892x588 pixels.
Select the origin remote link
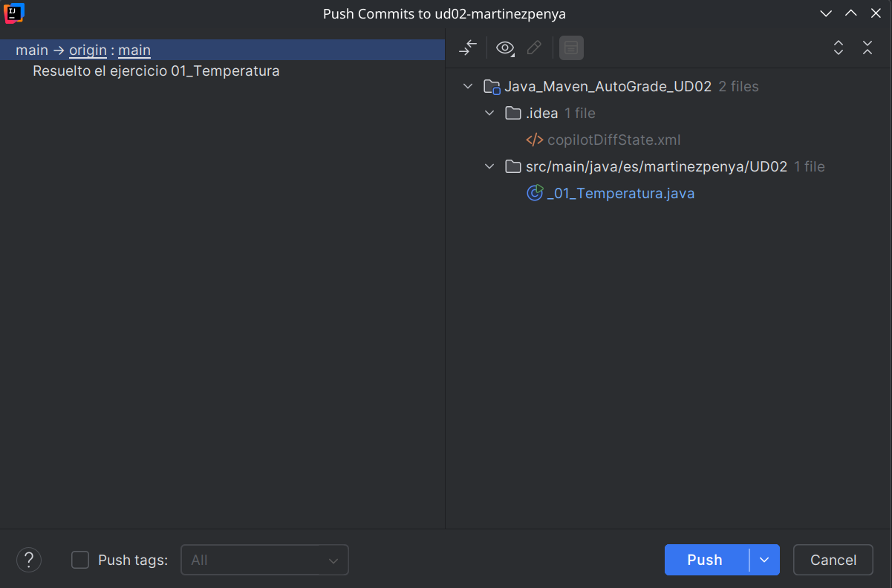(88, 50)
